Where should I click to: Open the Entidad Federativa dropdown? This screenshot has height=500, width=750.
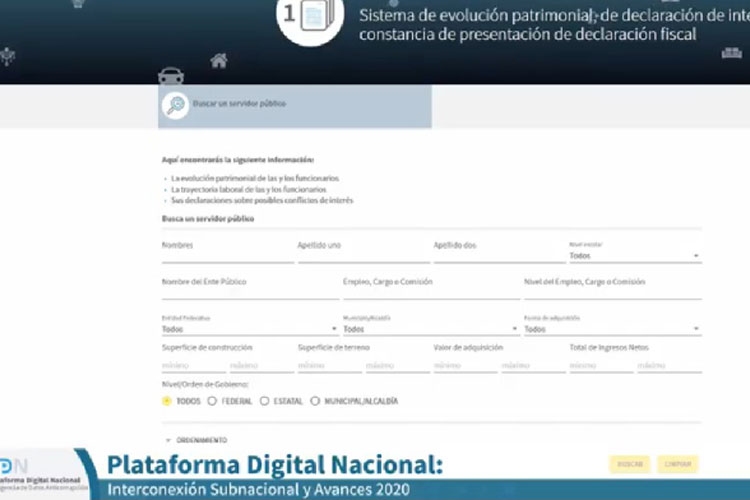pos(250,329)
